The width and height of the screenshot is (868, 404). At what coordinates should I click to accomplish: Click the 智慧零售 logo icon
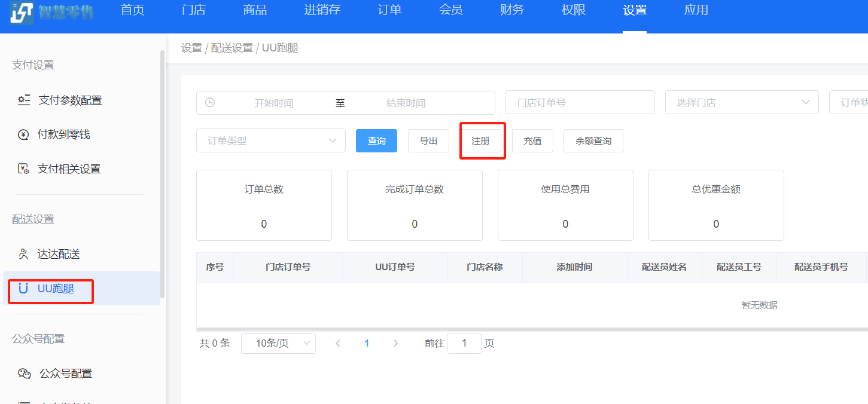click(x=22, y=13)
